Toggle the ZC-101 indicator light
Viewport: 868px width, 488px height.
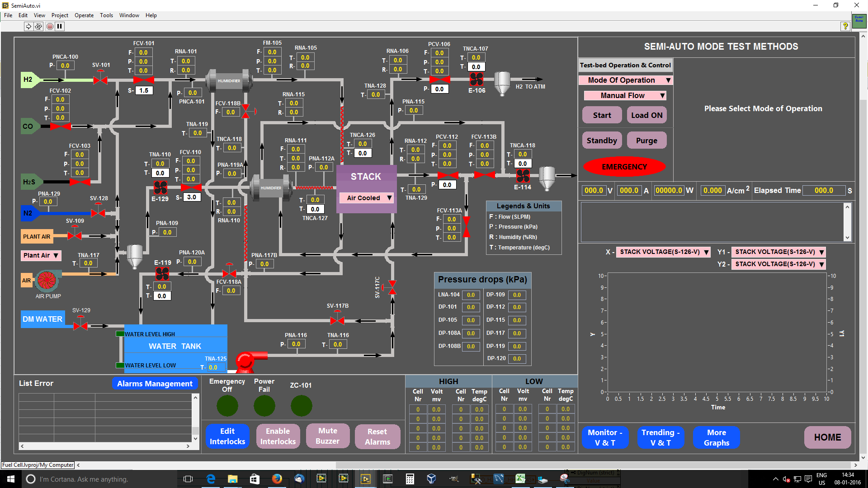click(x=301, y=406)
